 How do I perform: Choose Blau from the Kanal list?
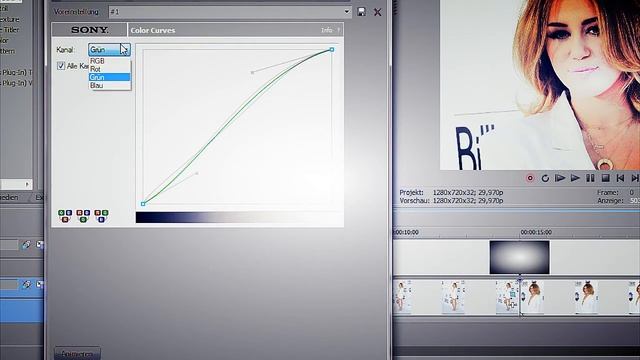[109, 85]
